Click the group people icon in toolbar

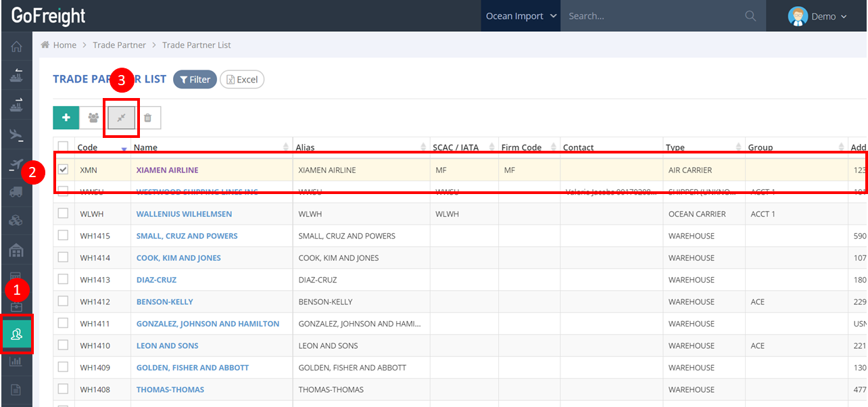point(93,118)
